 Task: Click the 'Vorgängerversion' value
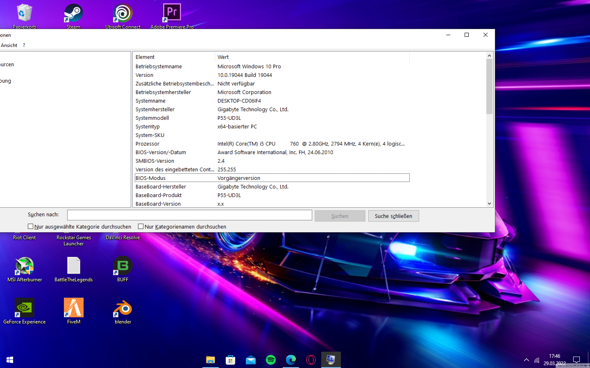(239, 178)
